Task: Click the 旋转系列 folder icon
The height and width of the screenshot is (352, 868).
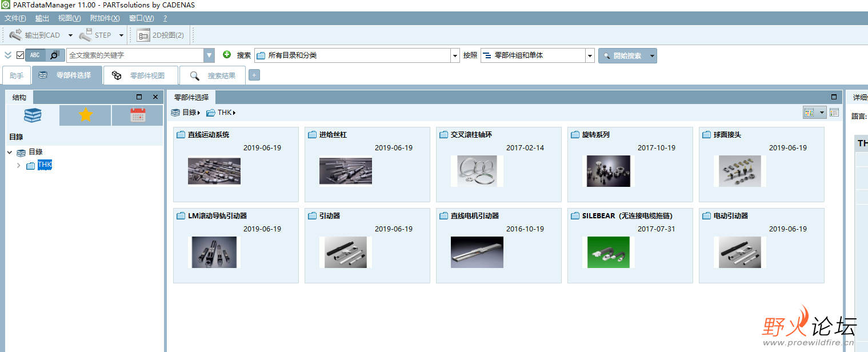Action: click(x=575, y=135)
